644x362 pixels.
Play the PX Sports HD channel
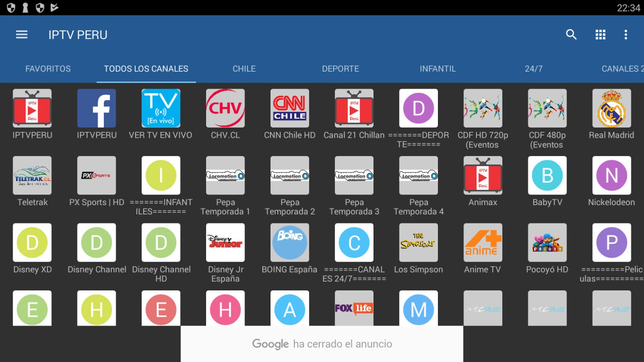97,175
